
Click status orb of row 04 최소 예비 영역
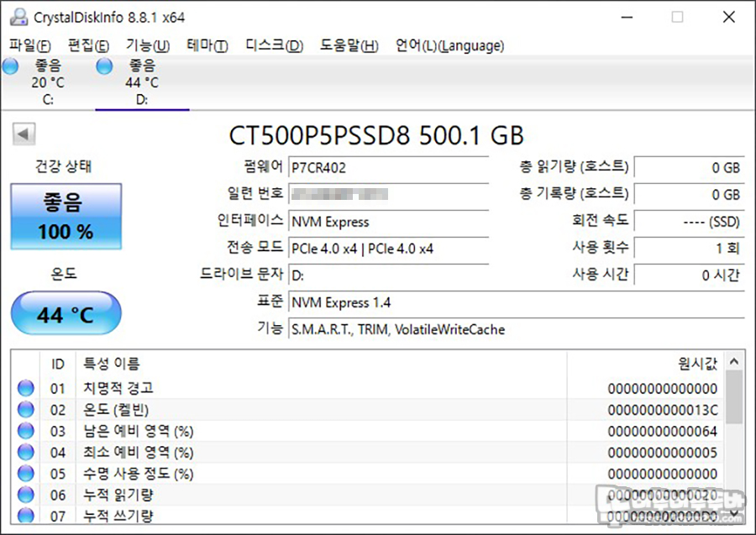point(25,452)
